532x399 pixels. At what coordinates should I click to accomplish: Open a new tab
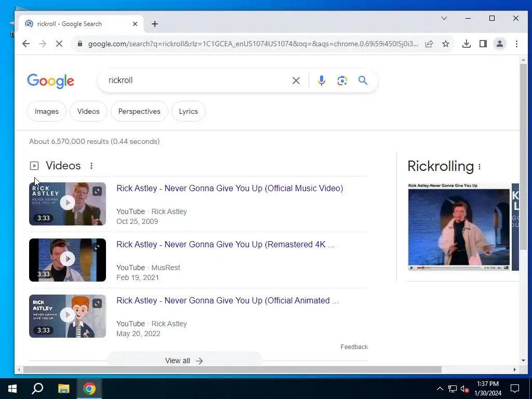coord(155,24)
